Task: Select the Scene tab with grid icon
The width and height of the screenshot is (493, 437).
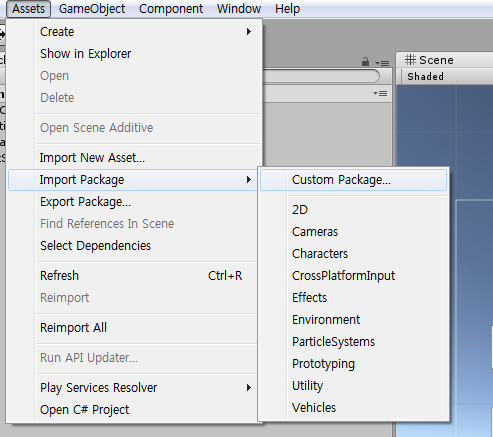Action: pyautogui.click(x=429, y=60)
